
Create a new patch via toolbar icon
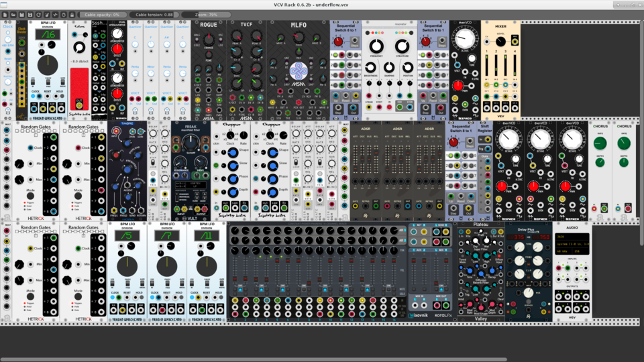coord(5,15)
